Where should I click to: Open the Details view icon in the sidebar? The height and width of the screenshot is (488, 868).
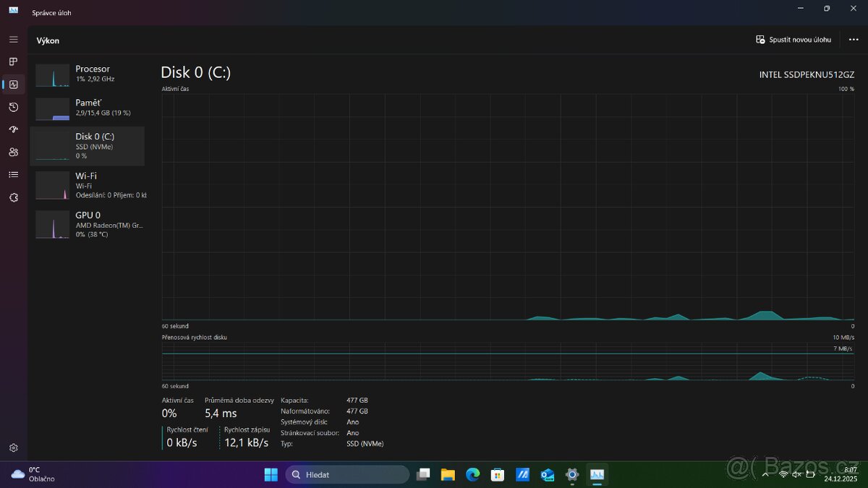pos(13,174)
